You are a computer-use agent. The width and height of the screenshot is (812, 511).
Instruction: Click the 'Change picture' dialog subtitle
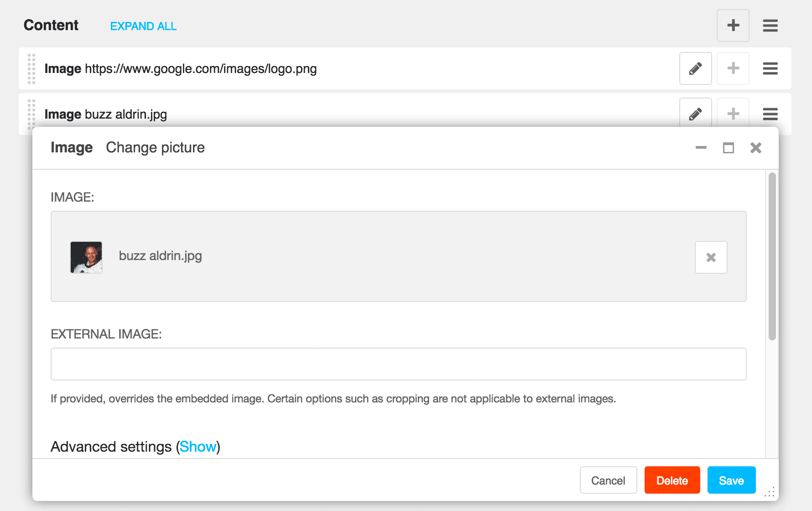coord(155,147)
